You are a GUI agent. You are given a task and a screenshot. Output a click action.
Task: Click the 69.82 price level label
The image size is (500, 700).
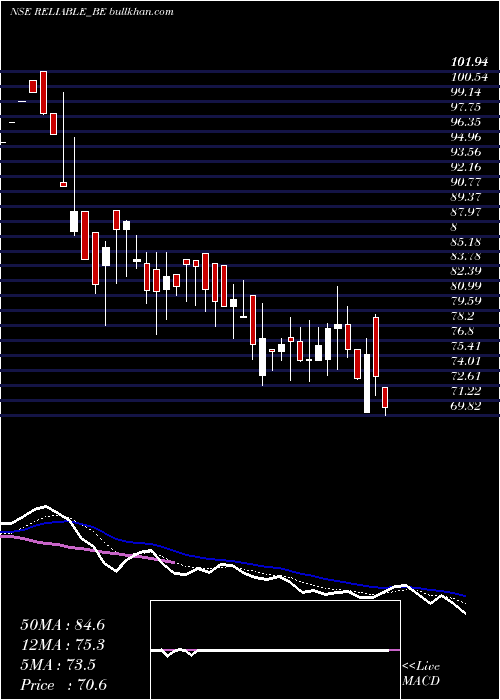[466, 406]
